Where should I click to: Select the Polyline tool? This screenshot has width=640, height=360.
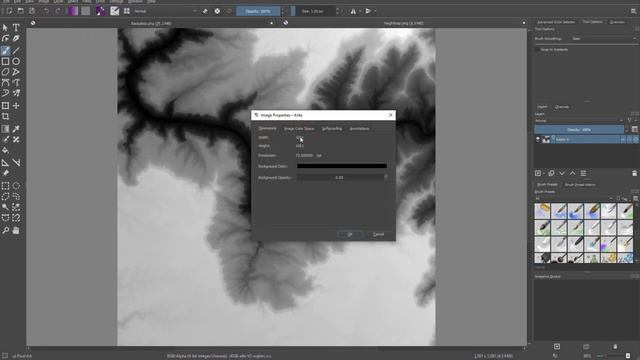(x=16, y=72)
